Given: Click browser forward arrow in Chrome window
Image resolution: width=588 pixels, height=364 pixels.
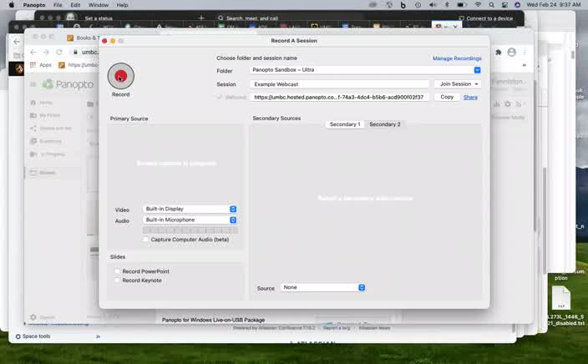Looking at the screenshot, I should pos(46,52).
